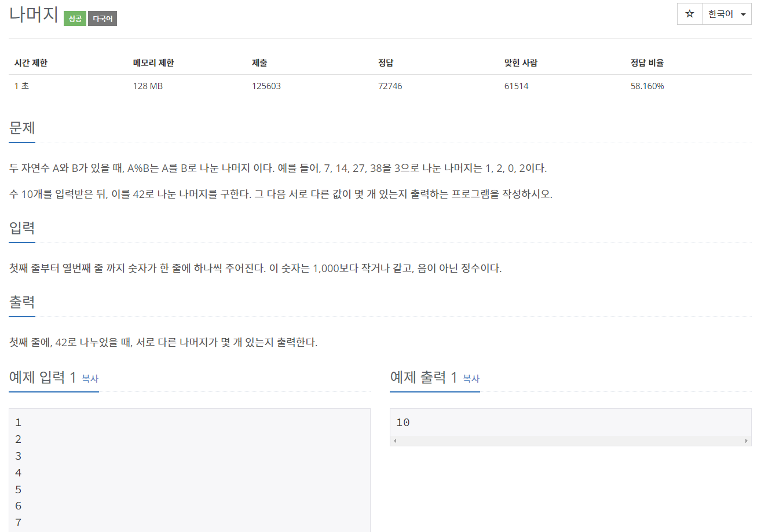This screenshot has height=532, width=772.
Task: Click right arrow of output scrollbar
Action: coord(746,441)
